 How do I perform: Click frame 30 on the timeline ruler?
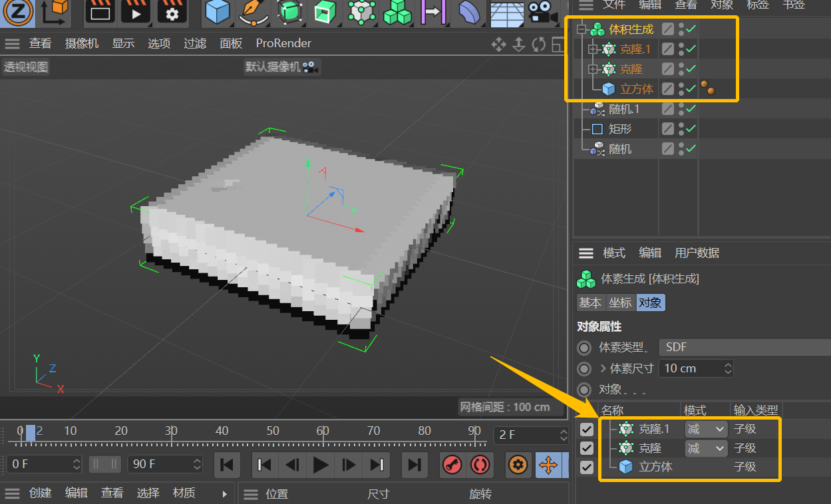(x=171, y=431)
